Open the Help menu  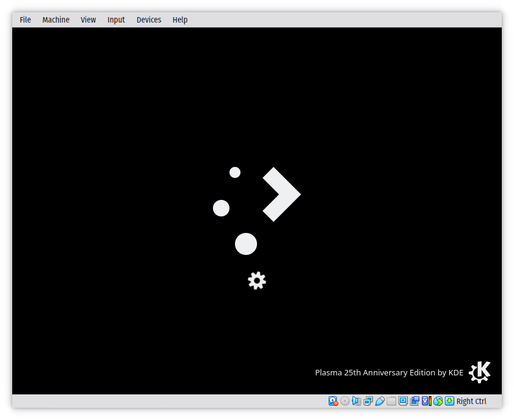tap(180, 20)
